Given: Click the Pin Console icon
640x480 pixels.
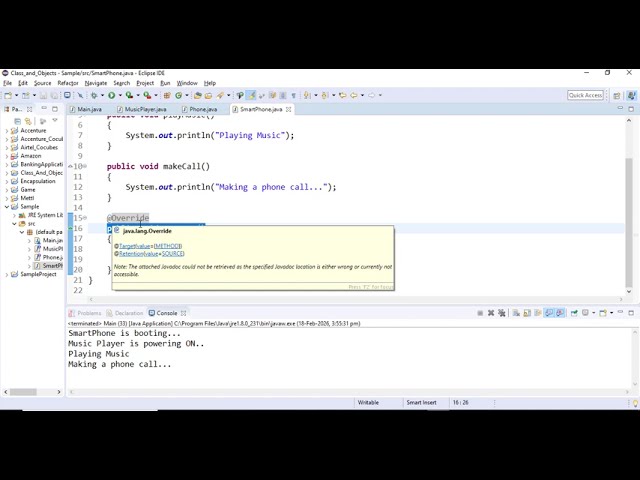Looking at the screenshot, I should coord(574,313).
